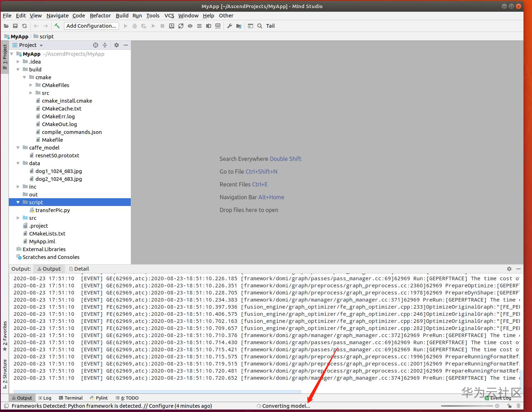The image size is (532, 412).
Task: Open the Refactor menu
Action: [100, 16]
